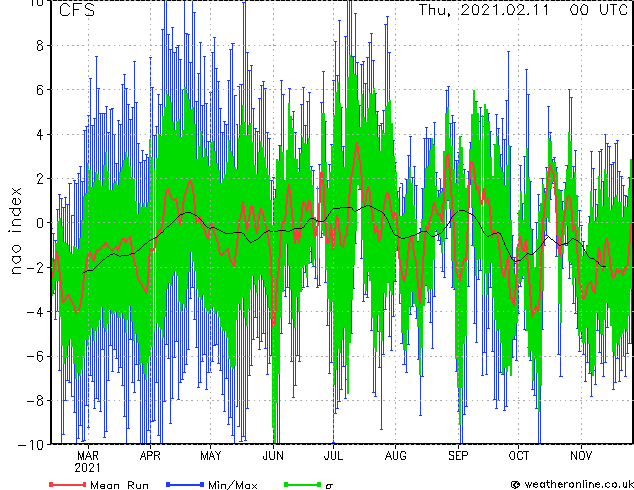
Task: Select the SEP month label
Action: pyautogui.click(x=458, y=456)
